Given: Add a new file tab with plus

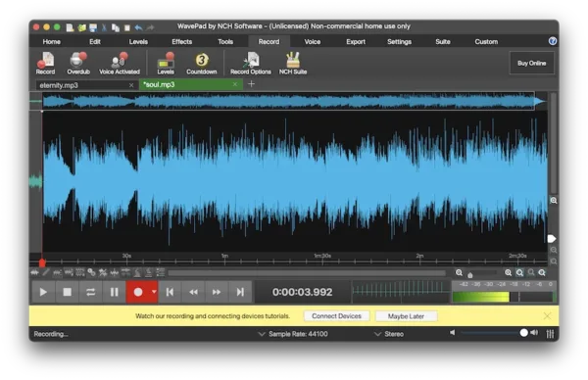Looking at the screenshot, I should tap(251, 84).
